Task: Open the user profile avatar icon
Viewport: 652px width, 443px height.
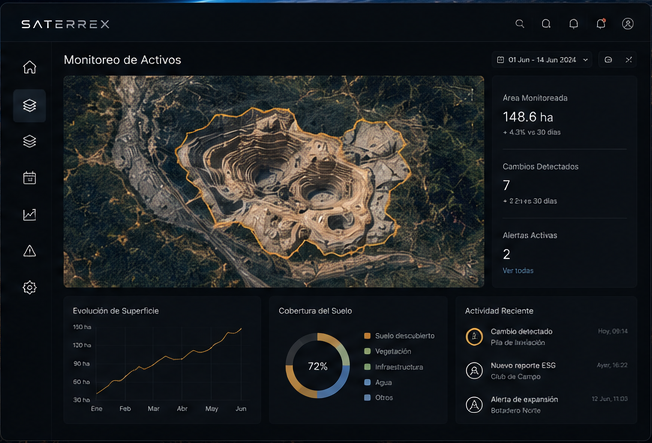Action: (628, 24)
